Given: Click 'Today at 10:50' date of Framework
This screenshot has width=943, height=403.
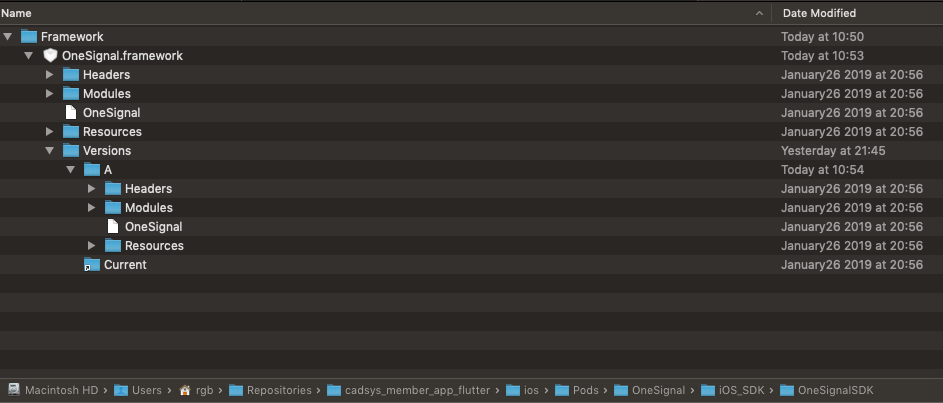Looking at the screenshot, I should 822,37.
